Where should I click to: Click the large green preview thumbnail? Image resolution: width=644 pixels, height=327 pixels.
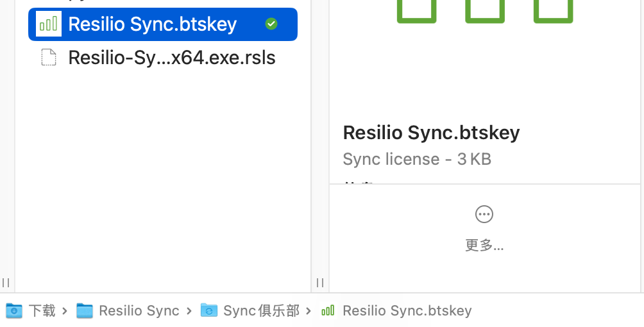click(485, 12)
